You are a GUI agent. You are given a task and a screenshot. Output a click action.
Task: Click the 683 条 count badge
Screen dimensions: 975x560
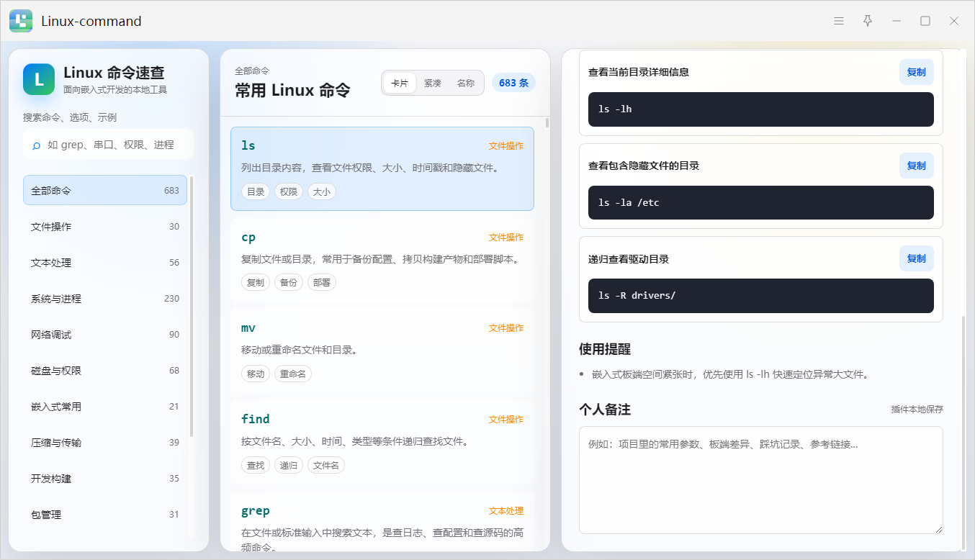[513, 83]
